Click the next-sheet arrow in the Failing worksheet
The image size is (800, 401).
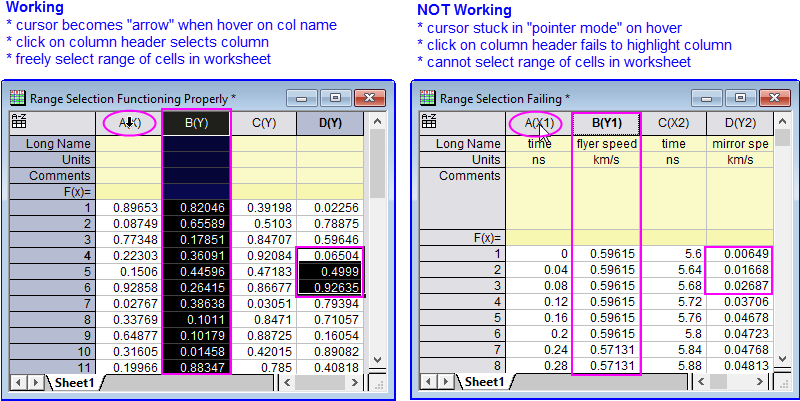coord(445,382)
